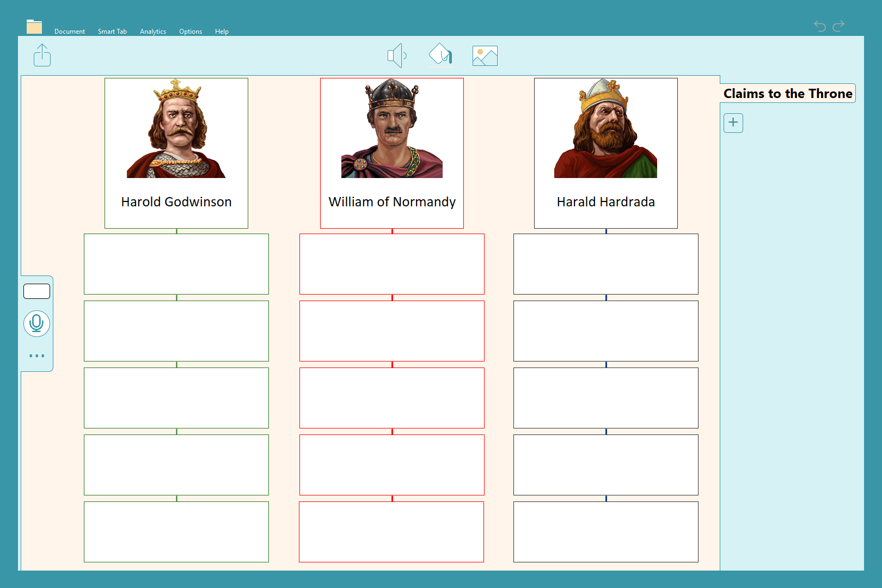Click the undo arrow icon

click(x=819, y=26)
